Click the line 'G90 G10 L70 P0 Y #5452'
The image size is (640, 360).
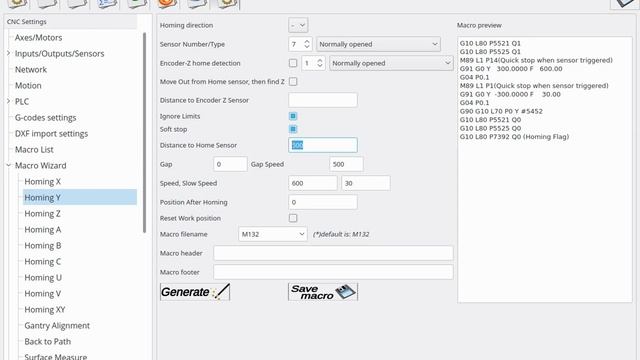click(501, 111)
